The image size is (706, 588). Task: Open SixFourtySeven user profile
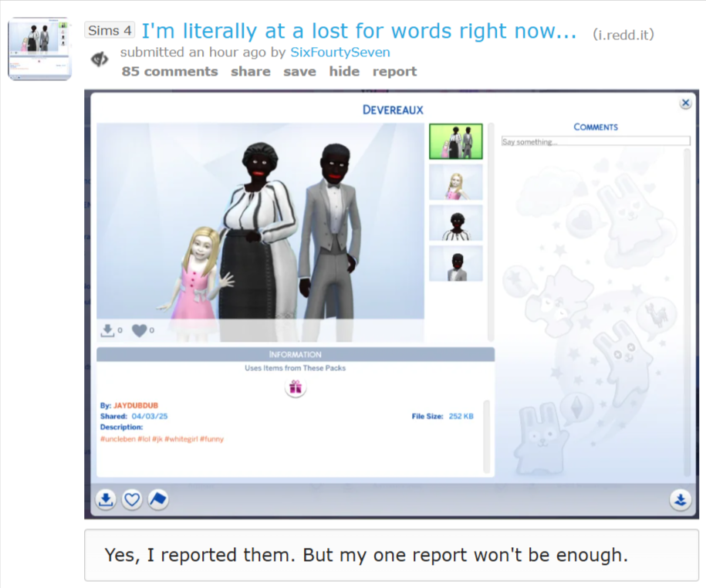pyautogui.click(x=340, y=52)
